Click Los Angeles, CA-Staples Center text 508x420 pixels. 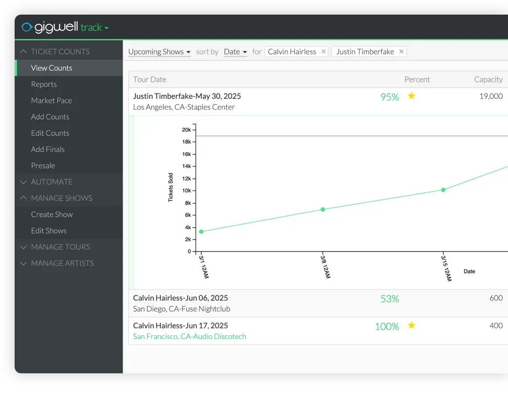[184, 107]
